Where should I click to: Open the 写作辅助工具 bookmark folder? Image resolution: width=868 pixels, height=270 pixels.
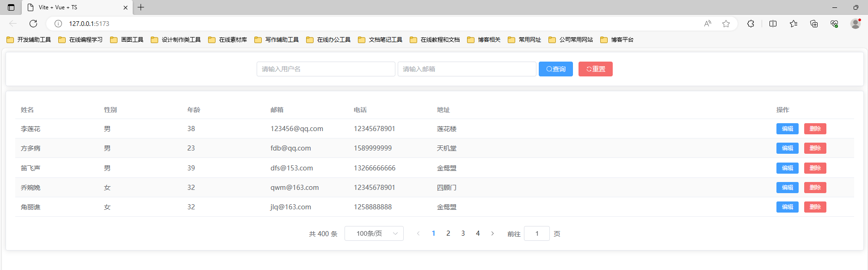(277, 40)
